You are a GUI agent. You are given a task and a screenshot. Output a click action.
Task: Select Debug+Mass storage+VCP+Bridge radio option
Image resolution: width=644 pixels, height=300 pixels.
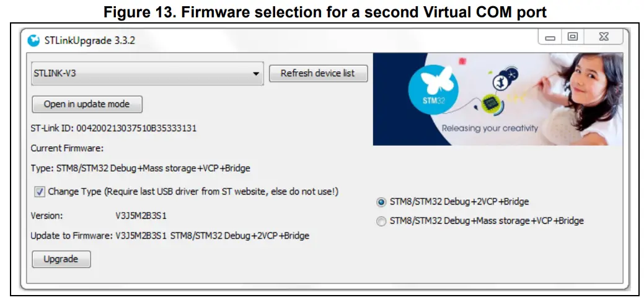click(x=381, y=221)
